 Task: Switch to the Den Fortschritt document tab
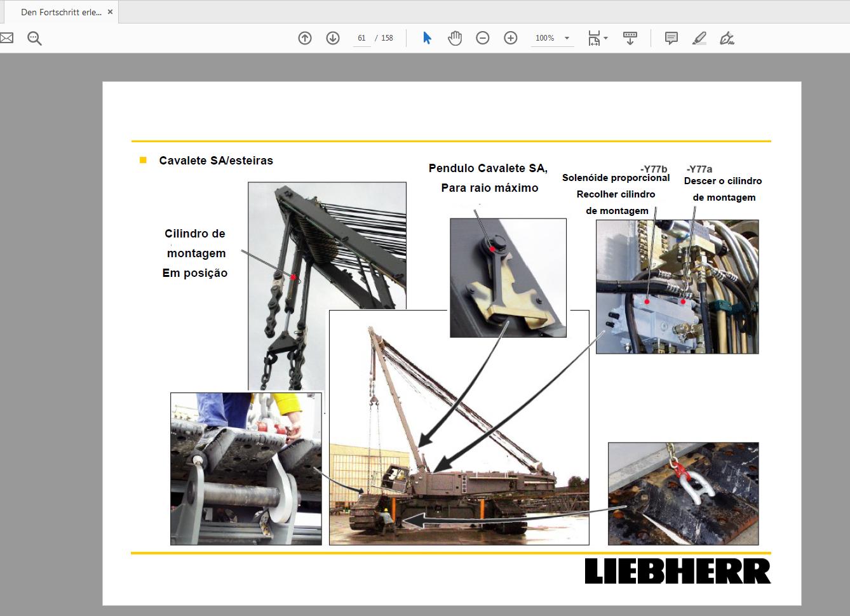(57, 11)
